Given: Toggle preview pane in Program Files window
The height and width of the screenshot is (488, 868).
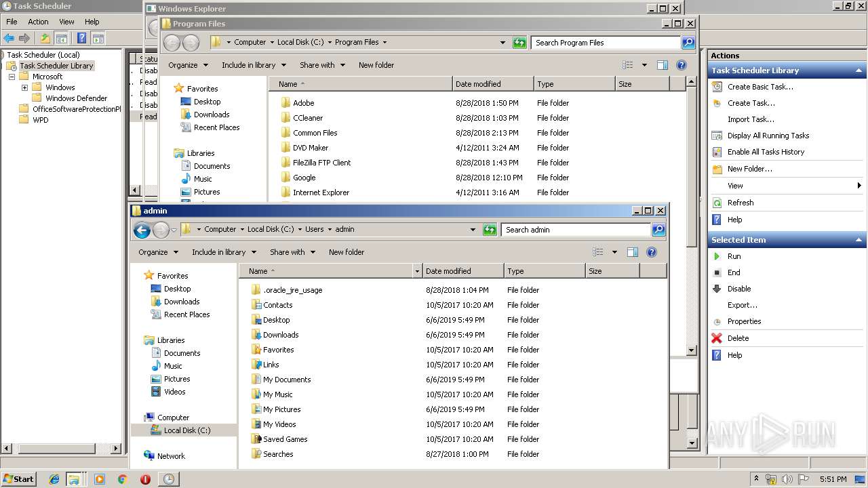Looking at the screenshot, I should pyautogui.click(x=662, y=65).
